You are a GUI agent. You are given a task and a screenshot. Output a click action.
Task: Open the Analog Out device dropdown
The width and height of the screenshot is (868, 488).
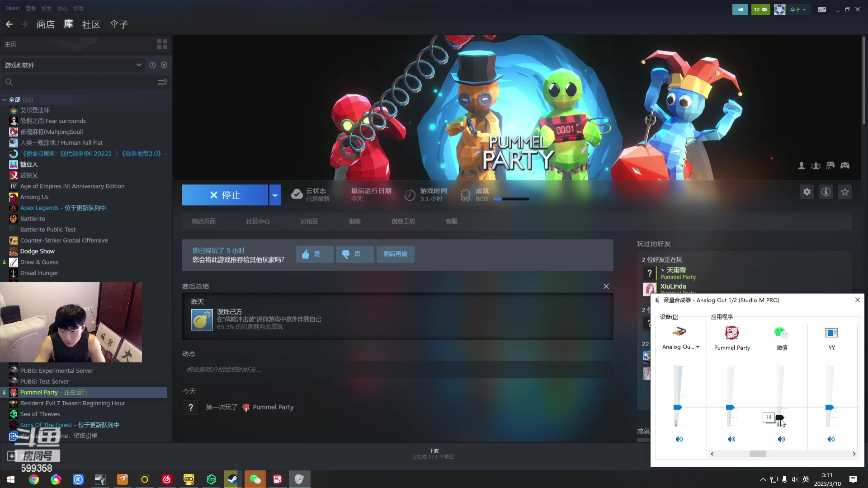(681, 347)
